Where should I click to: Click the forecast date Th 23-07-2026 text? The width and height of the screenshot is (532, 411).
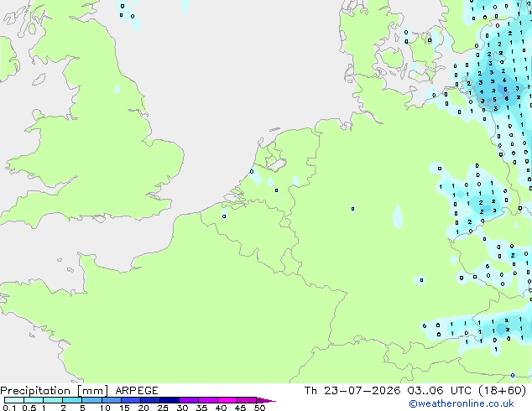pyautogui.click(x=352, y=391)
